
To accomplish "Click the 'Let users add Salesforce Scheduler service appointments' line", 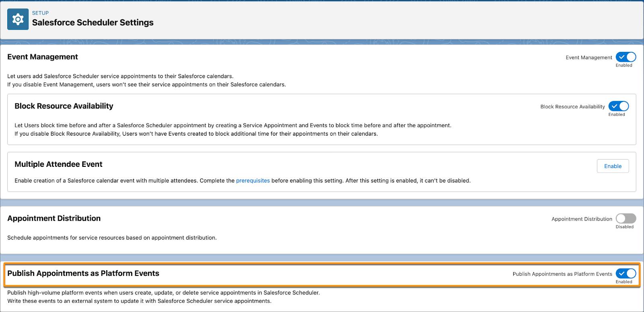I will coord(120,76).
